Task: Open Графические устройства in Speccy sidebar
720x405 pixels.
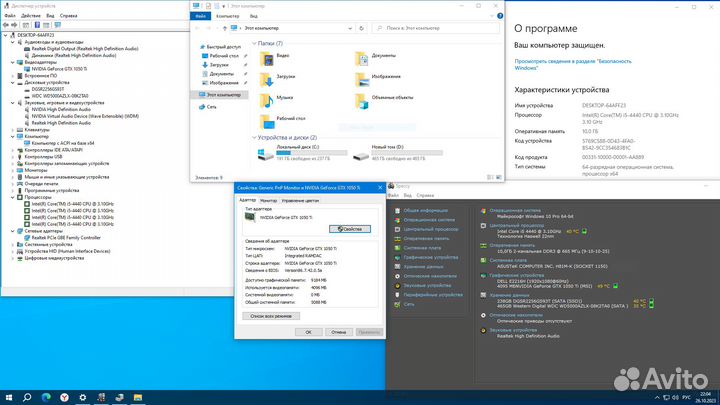Action: (431, 257)
